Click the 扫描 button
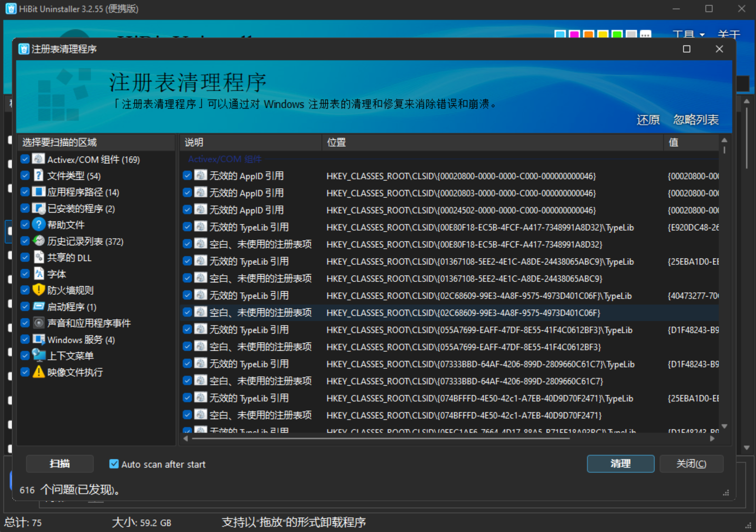Viewport: 756px width, 532px height. click(60, 464)
